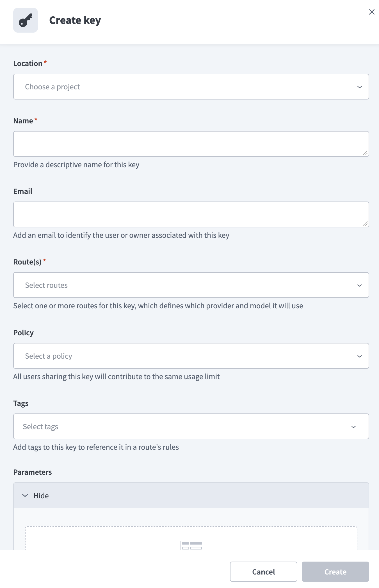Screen dimensions: 379x588
Task: Click the key icon beside Create key
Action: point(26,20)
